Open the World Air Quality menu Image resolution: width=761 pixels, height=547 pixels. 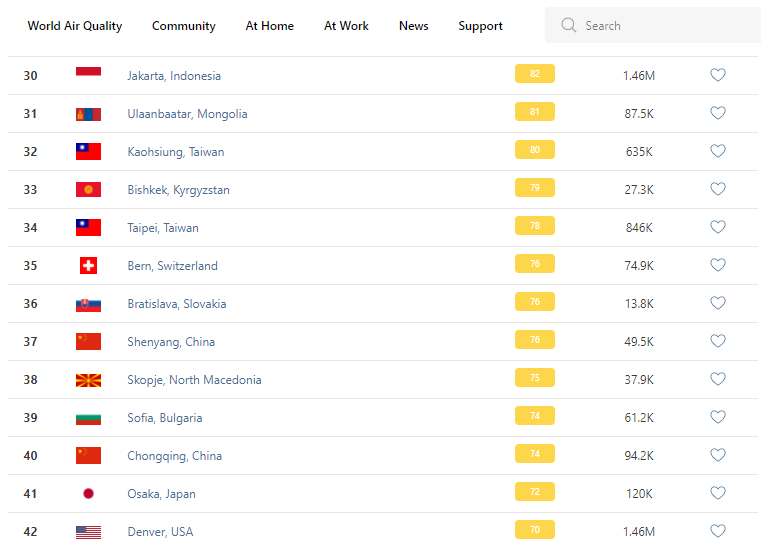pyautogui.click(x=75, y=26)
